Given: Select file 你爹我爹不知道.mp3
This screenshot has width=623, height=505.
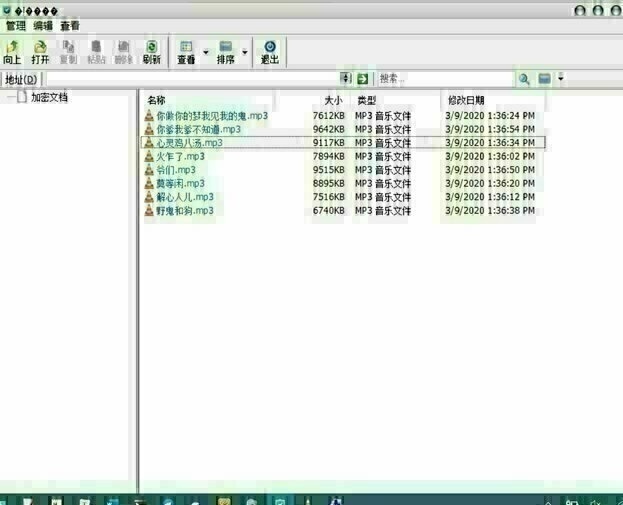Looking at the screenshot, I should click(x=198, y=129).
